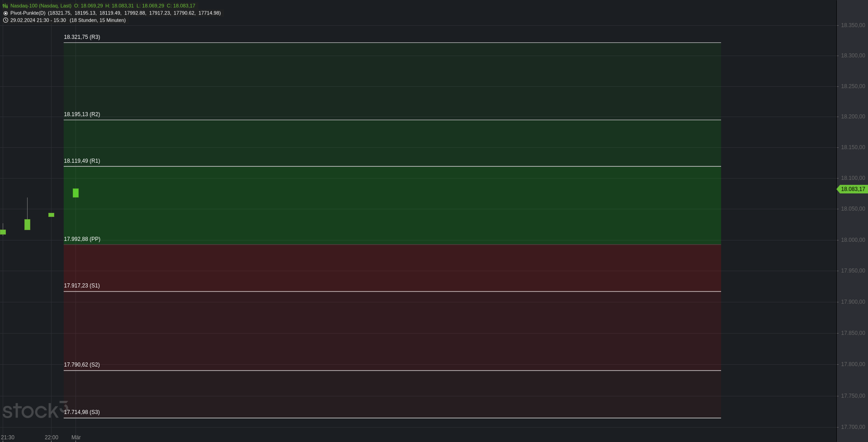Click the clock icon beside the date range
The height and width of the screenshot is (442, 868).
[x=5, y=20]
